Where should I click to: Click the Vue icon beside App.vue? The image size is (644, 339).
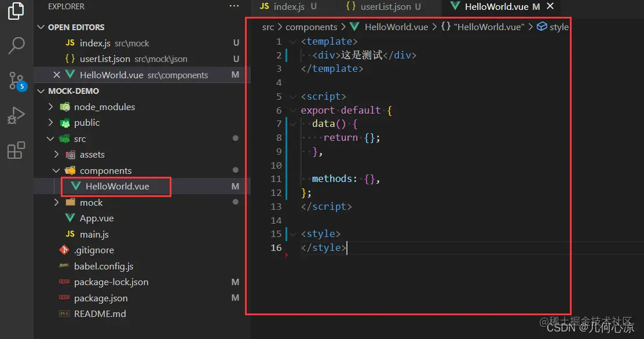coord(70,218)
